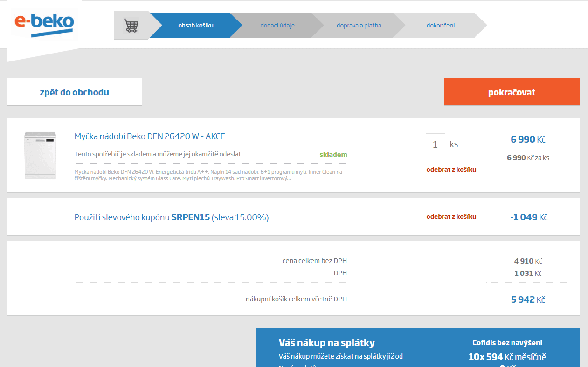Click 'zpět do obchodu' button

point(75,92)
